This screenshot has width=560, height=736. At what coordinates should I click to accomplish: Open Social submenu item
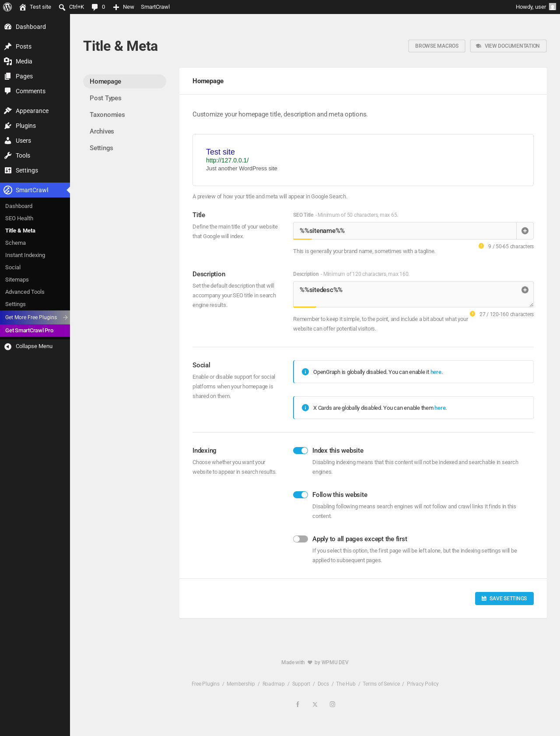(35, 268)
